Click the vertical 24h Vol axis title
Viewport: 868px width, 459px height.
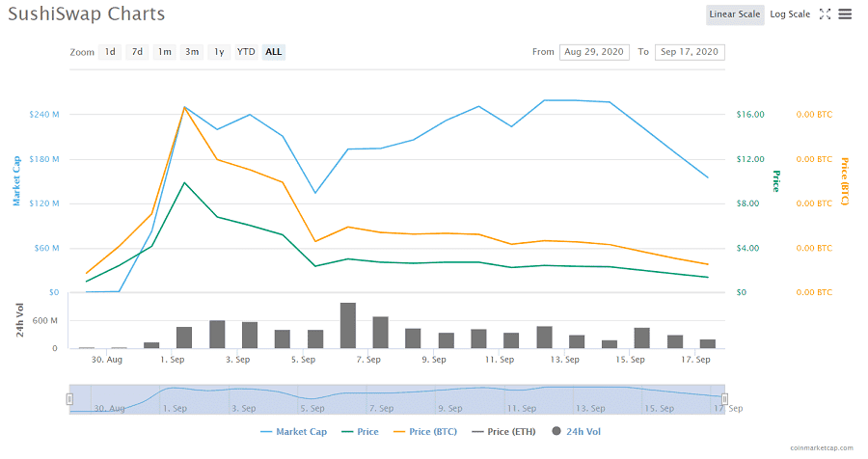(20, 320)
